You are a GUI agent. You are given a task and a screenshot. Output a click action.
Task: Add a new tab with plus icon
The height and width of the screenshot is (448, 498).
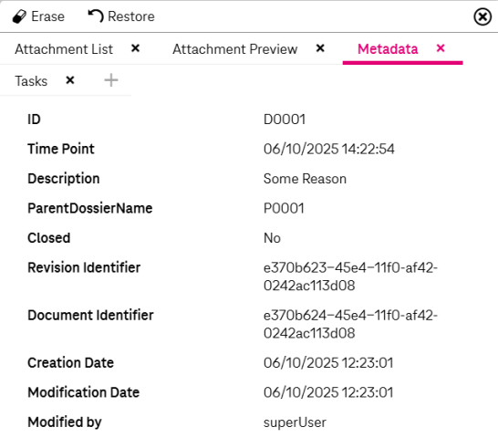point(111,80)
